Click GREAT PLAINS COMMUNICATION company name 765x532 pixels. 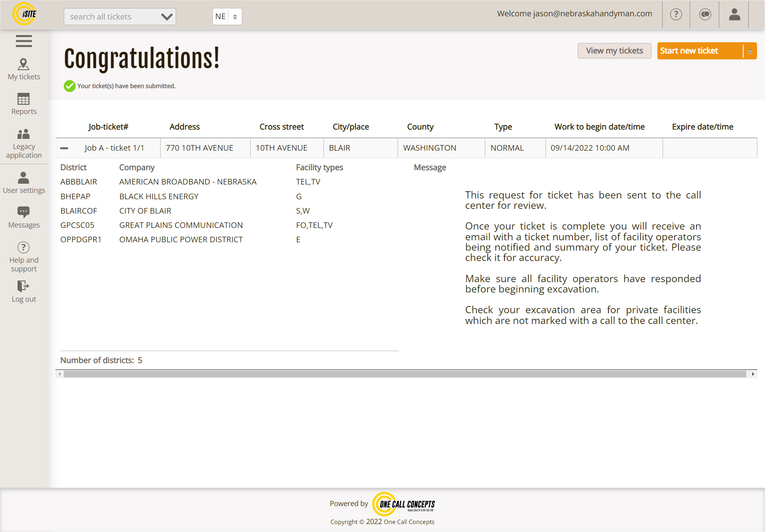[x=181, y=225]
